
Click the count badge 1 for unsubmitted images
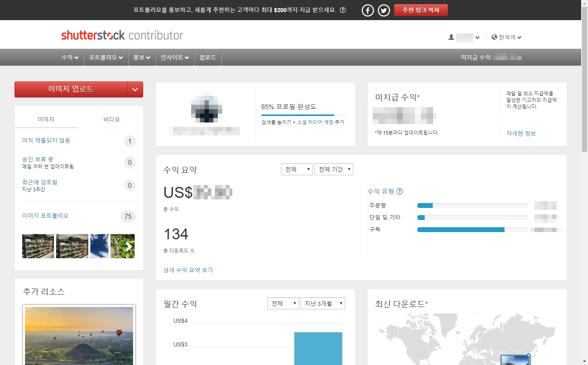[130, 141]
